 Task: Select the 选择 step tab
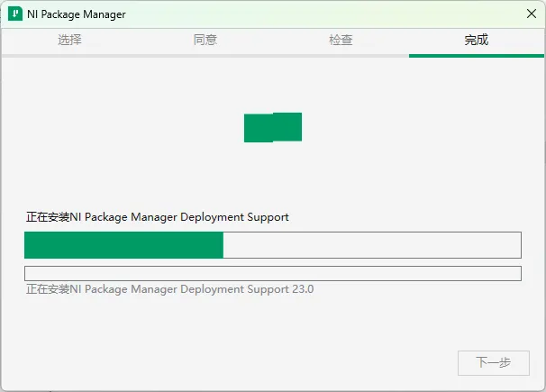[69, 40]
